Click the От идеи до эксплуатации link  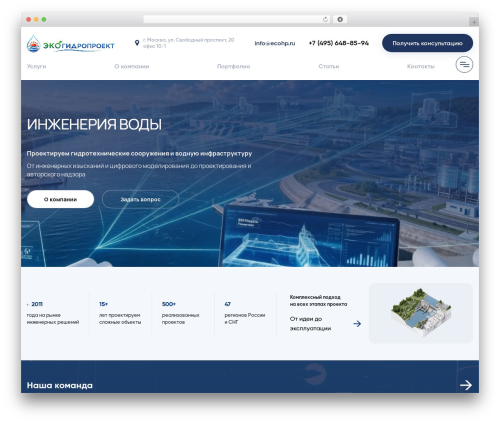(310, 324)
